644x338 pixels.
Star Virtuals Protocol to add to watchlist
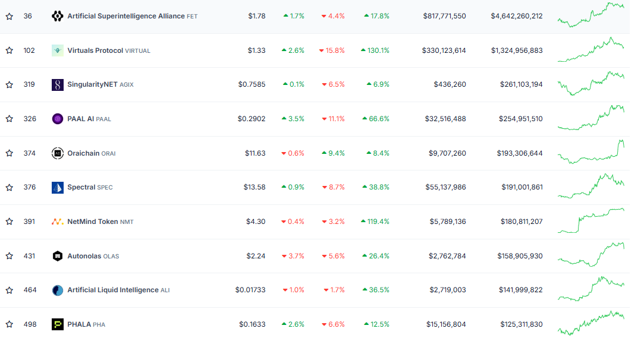tap(9, 50)
